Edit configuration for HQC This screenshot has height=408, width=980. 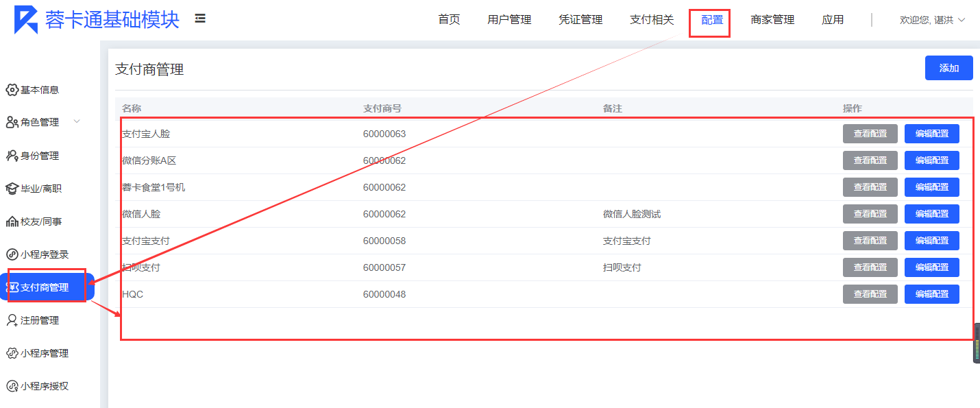point(931,294)
